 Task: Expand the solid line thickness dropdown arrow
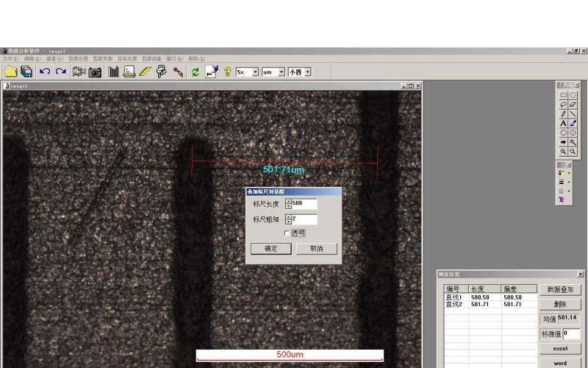pos(569,182)
